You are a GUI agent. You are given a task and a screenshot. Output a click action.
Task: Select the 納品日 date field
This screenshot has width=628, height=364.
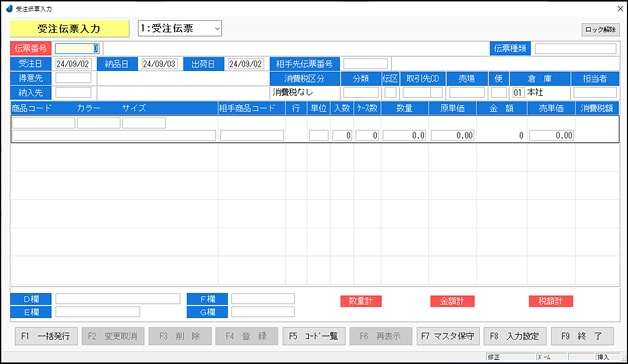160,64
